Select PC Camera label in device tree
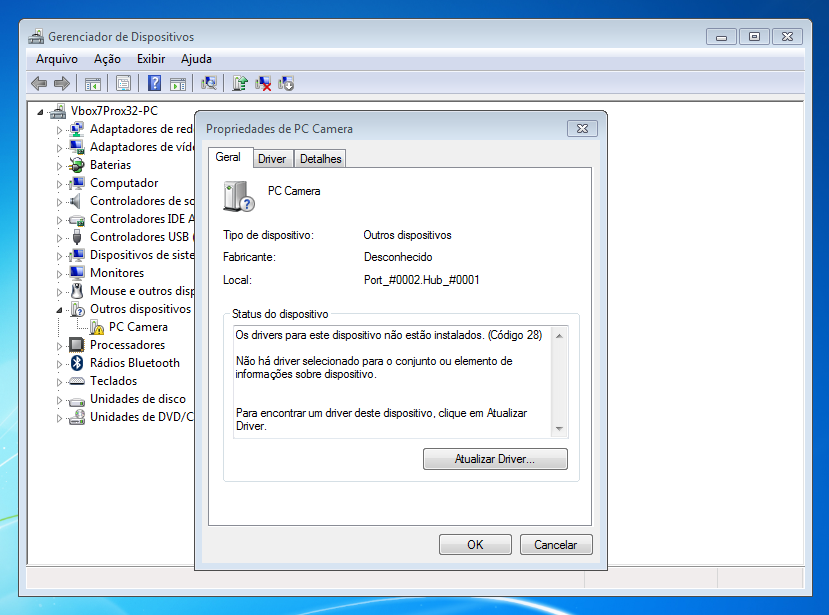The height and width of the screenshot is (615, 829). [x=138, y=327]
